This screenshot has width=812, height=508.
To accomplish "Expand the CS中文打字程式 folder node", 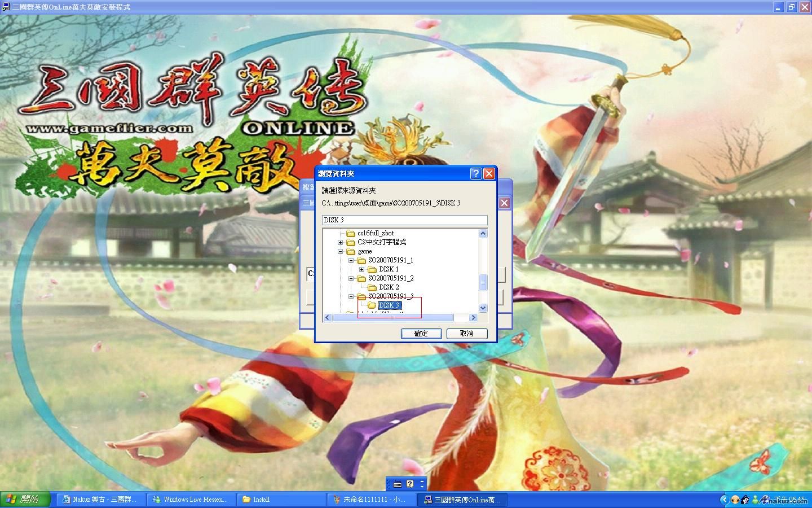I will 340,242.
